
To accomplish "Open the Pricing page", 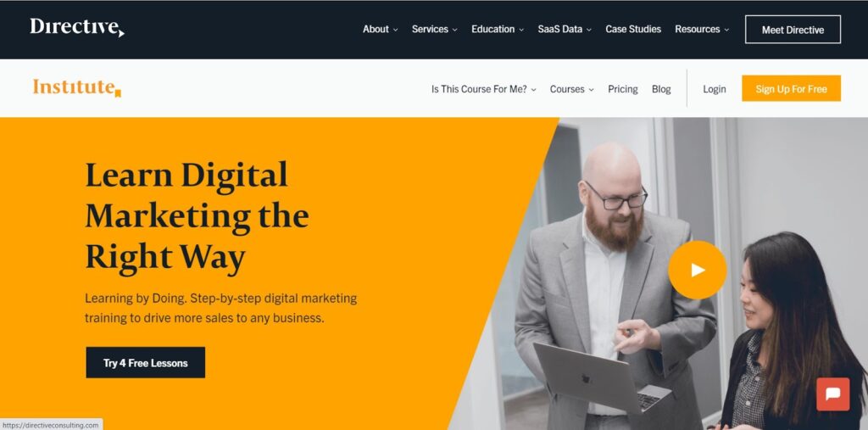I will click(x=623, y=89).
